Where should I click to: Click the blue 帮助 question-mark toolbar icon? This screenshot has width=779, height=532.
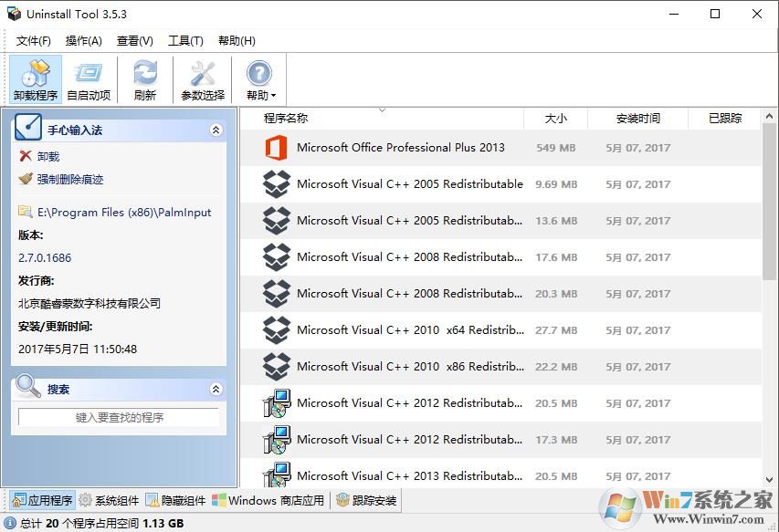click(258, 73)
